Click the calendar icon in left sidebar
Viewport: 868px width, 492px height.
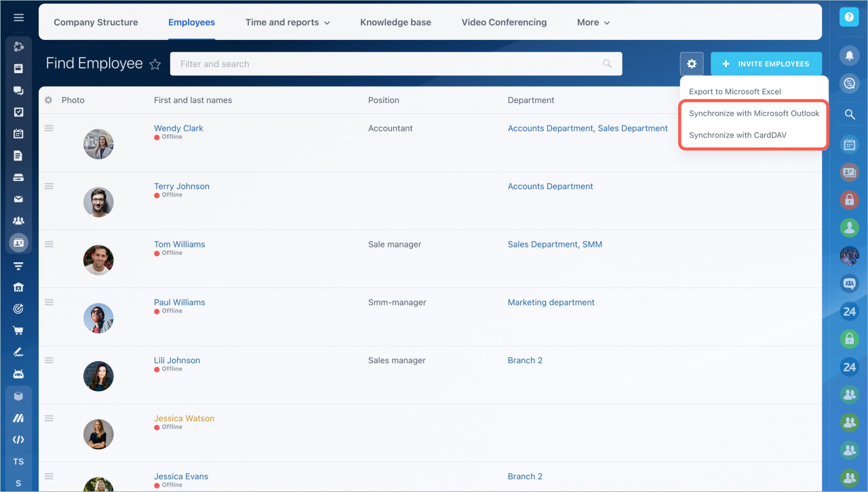[18, 134]
